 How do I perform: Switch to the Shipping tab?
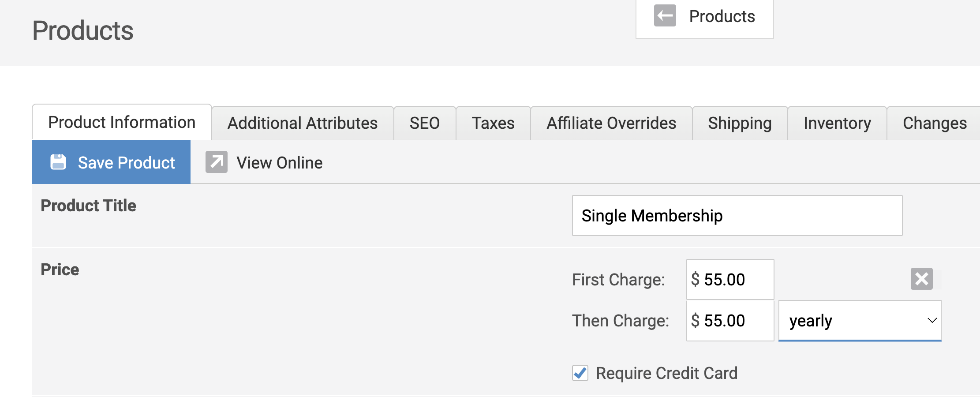click(x=740, y=123)
